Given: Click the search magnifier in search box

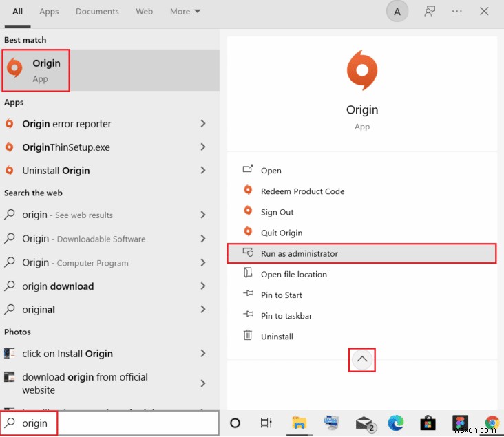Looking at the screenshot, I should click(x=10, y=423).
